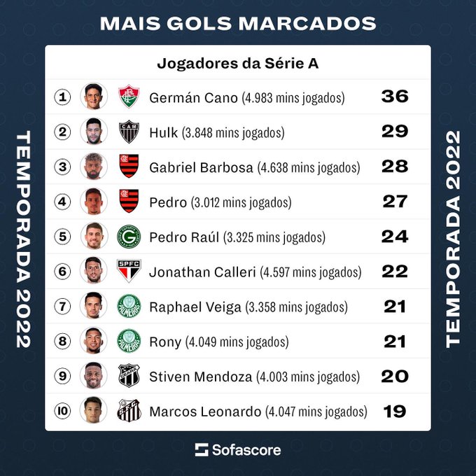Click Palmeiras crest beside Raphael Veiga
Screen dimensions: 476x476
click(129, 306)
